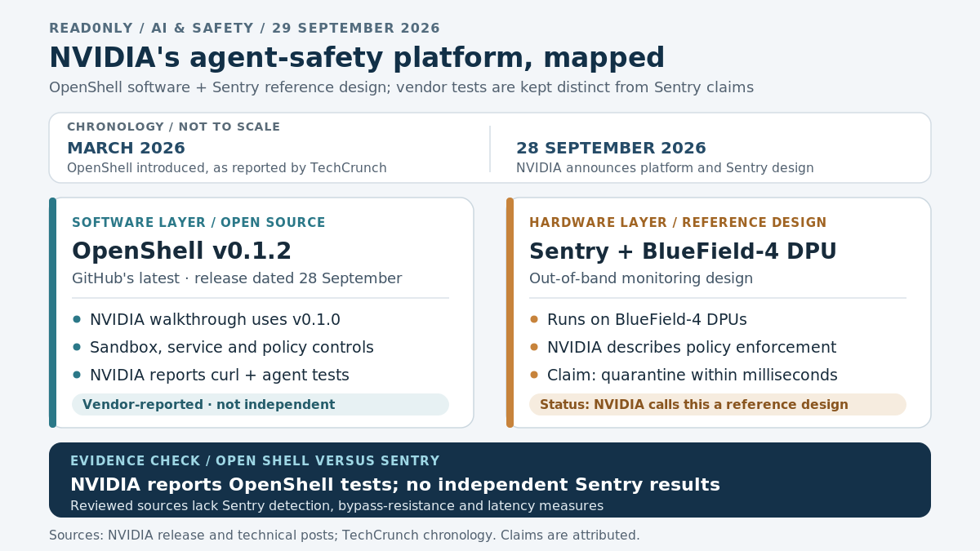Click 'NVIDIA announces platform and Sentry design'
This screenshot has height=551, width=980.
[665, 168]
